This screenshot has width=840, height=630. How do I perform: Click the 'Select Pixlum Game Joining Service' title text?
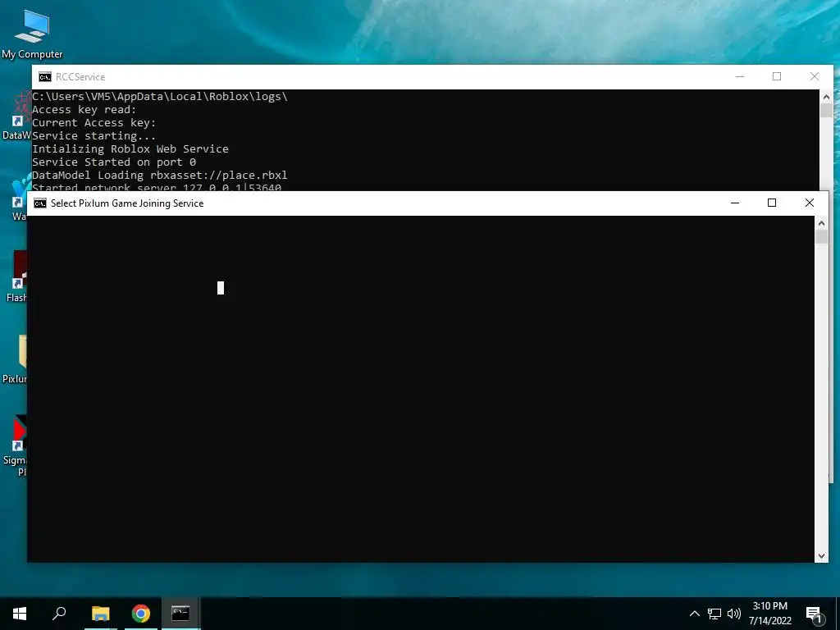pos(127,203)
